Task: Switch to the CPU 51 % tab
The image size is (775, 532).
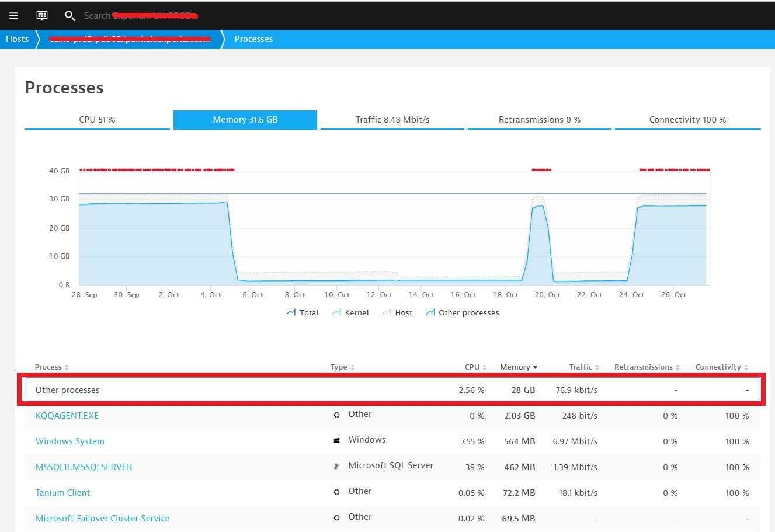Action: pyautogui.click(x=97, y=120)
